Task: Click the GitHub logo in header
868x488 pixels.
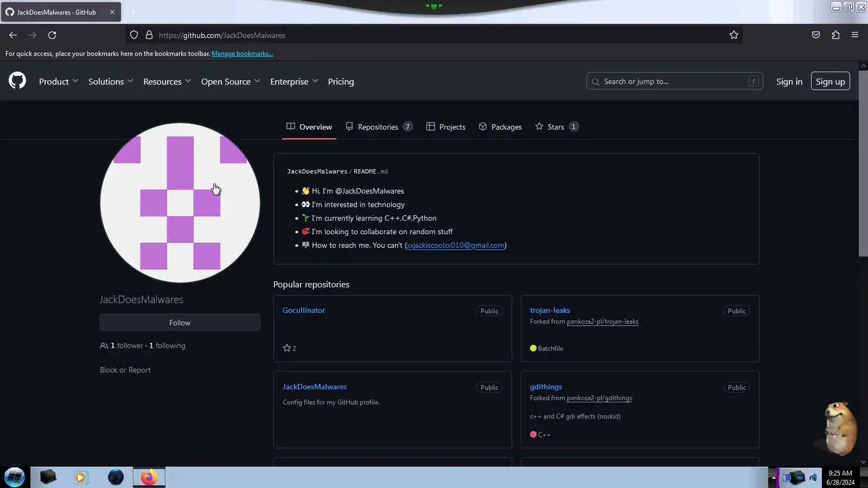Action: [x=17, y=81]
